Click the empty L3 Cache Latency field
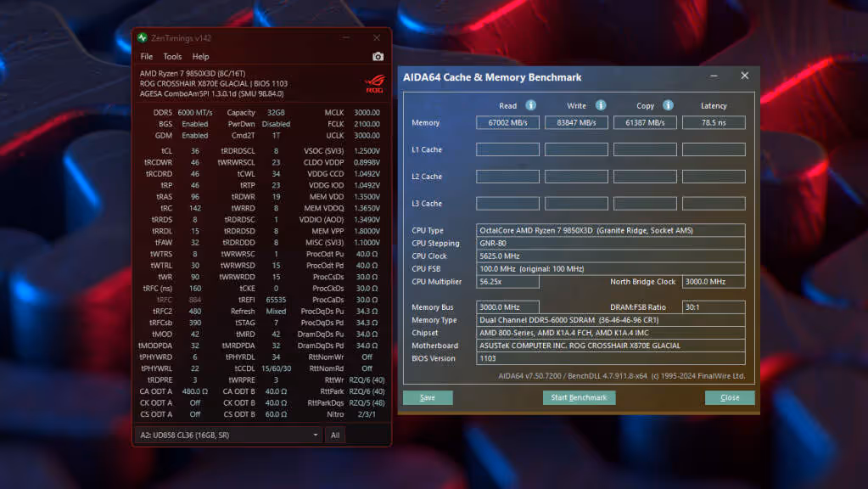Screen dimensions: 868x489 (714, 204)
